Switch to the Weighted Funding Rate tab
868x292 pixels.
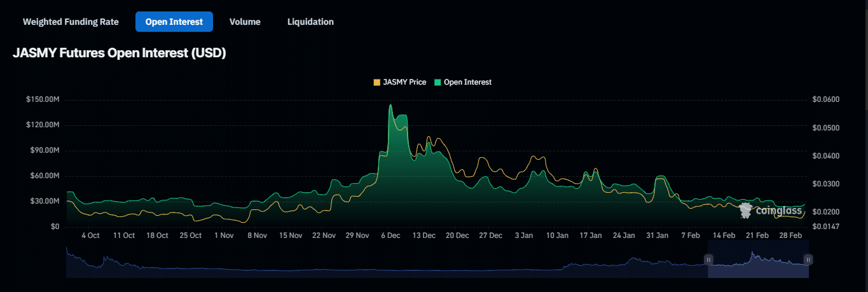pos(71,22)
